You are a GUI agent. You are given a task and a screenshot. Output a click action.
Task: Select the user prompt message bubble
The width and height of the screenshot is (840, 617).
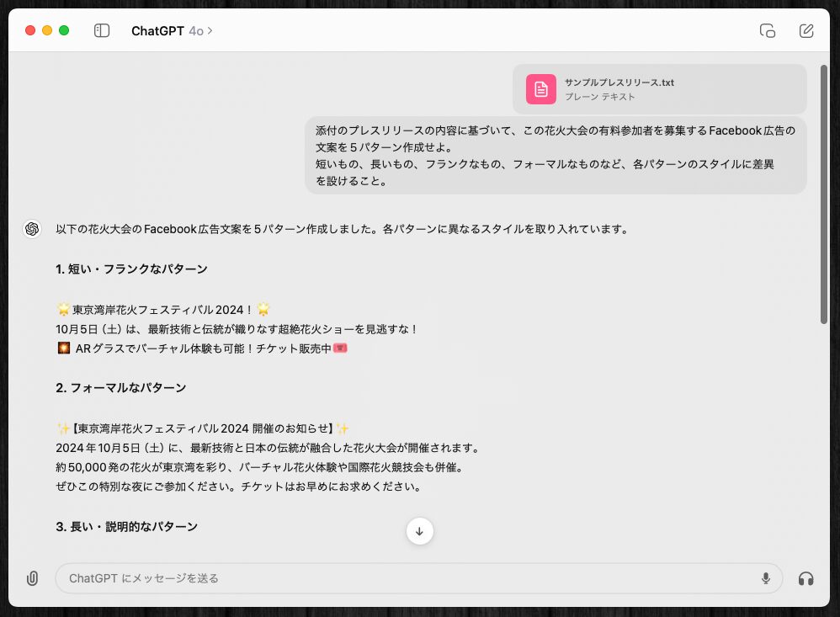[556, 156]
